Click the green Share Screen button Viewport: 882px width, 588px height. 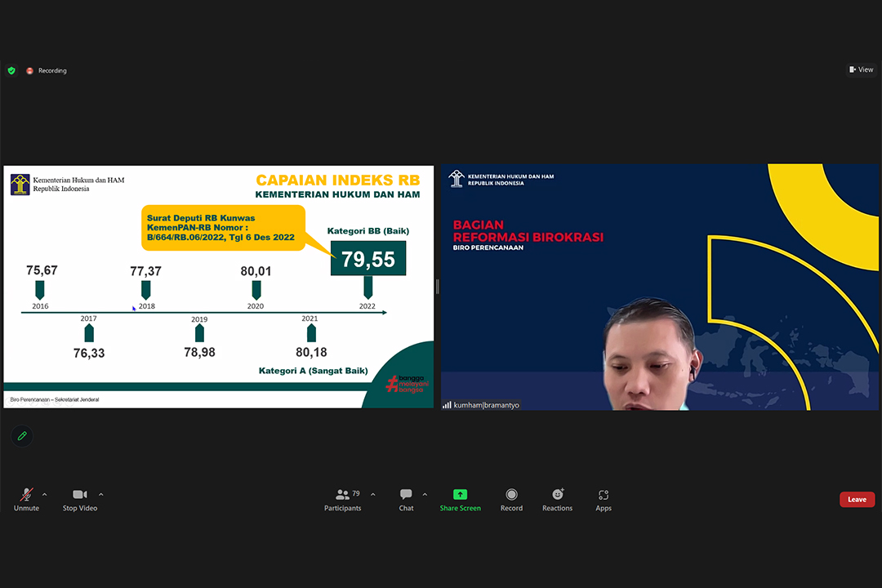click(460, 499)
